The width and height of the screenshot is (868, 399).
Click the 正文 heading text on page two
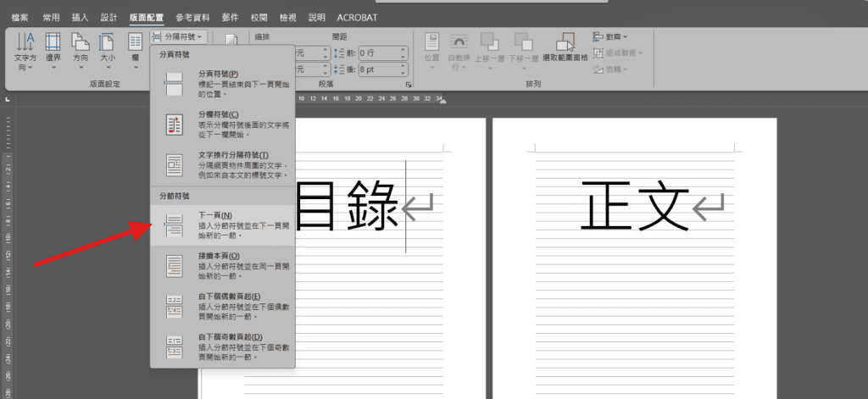(634, 207)
